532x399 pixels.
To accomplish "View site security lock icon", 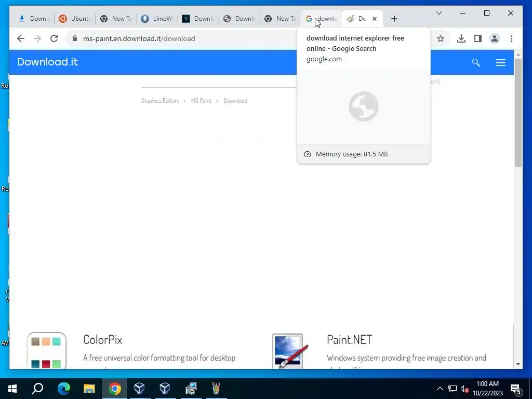I will click(75, 38).
